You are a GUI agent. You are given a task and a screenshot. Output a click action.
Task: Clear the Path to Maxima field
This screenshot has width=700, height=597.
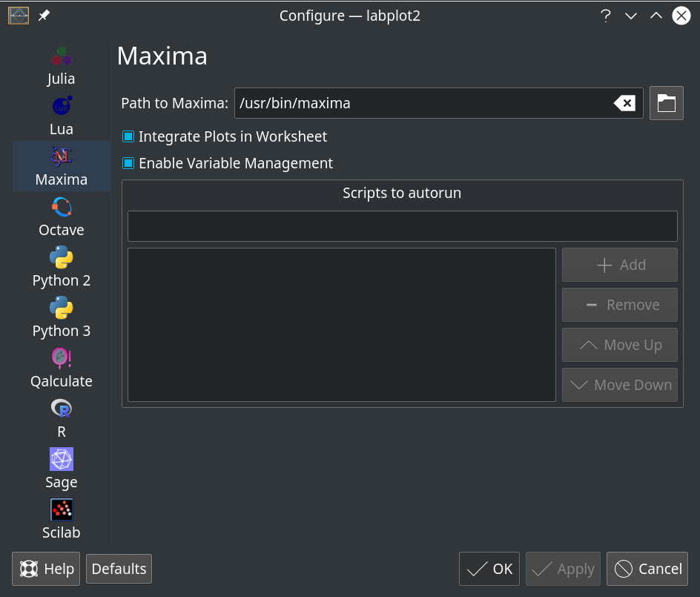coord(624,103)
